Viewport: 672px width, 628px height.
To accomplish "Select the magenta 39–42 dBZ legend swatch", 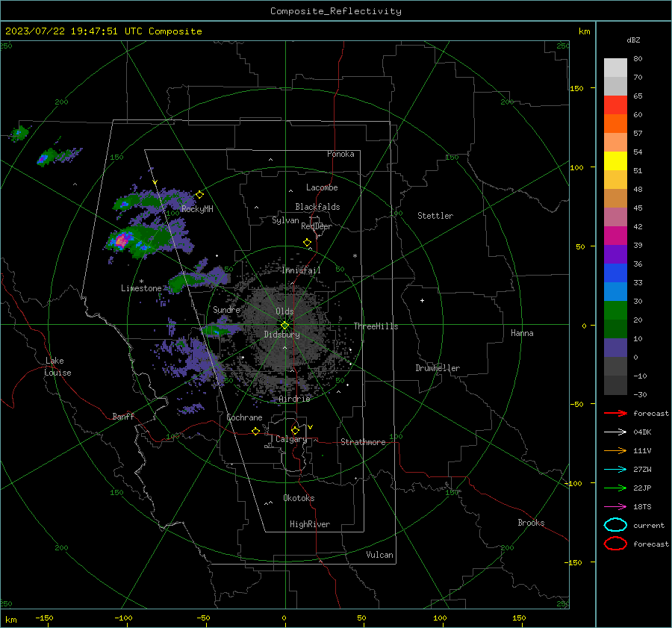I will coord(615,236).
